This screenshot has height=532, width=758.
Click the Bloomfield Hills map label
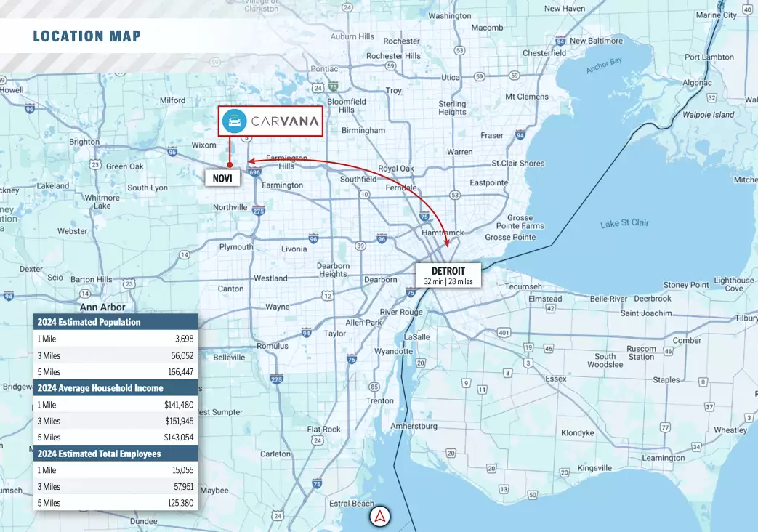(x=347, y=105)
